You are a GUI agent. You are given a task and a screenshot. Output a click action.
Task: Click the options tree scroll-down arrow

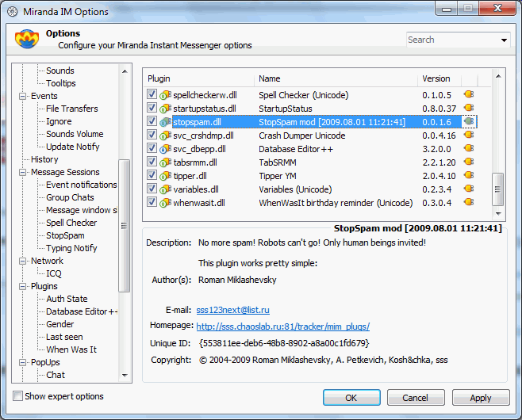click(x=125, y=376)
